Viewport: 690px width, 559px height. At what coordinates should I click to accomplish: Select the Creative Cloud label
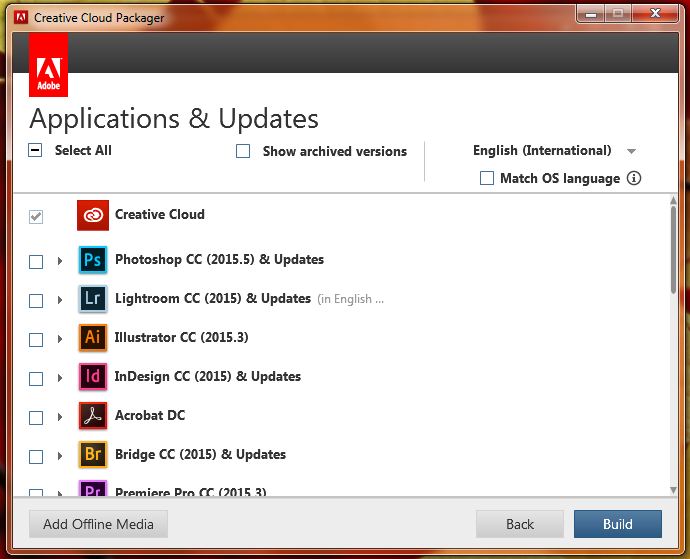point(160,214)
